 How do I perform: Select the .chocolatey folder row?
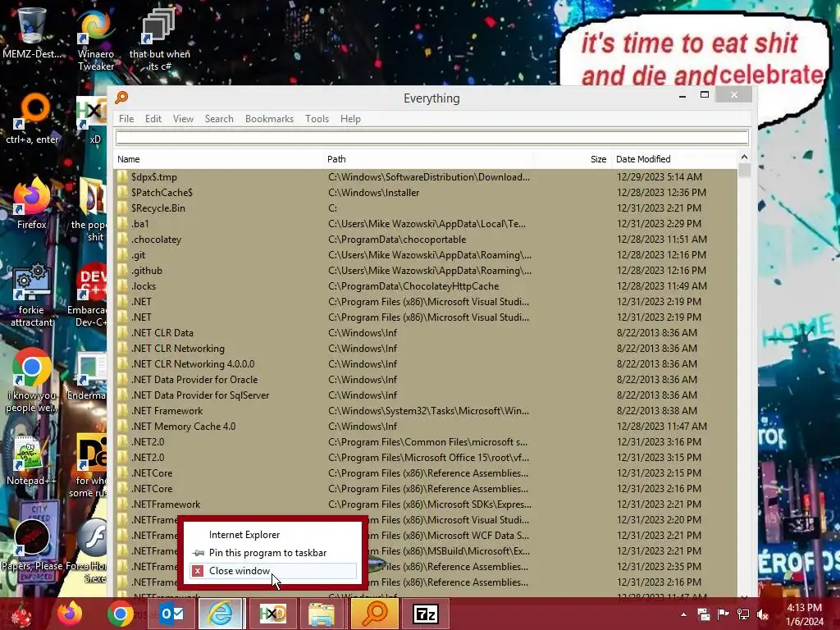425,240
